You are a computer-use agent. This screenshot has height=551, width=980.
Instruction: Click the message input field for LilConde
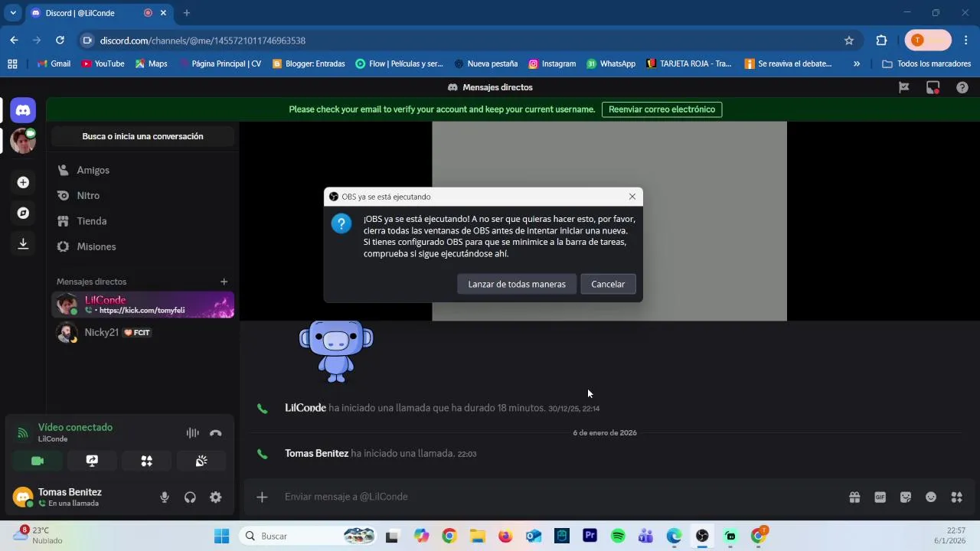559,497
